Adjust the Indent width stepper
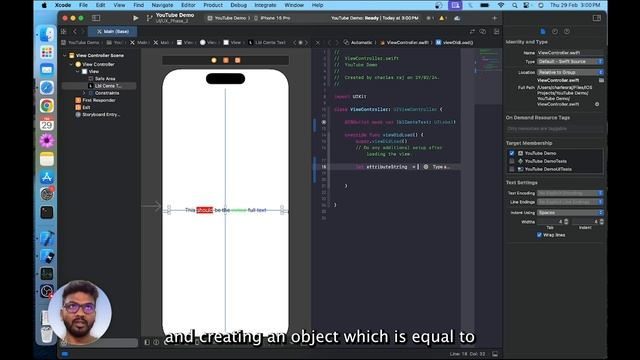Viewport: 640px width, 360px height. [601, 222]
